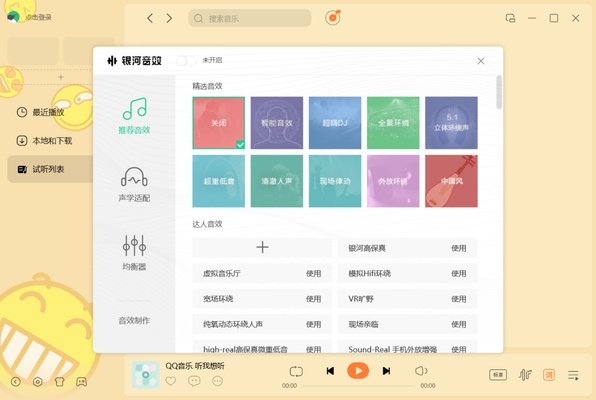
Task: Select the 5.1 立体环绕声 effect tile
Action: click(451, 123)
